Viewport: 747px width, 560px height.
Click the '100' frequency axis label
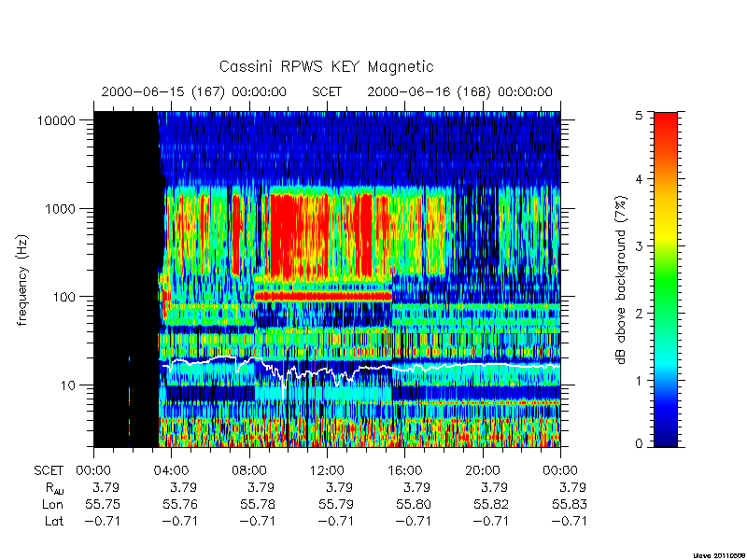[x=64, y=297]
